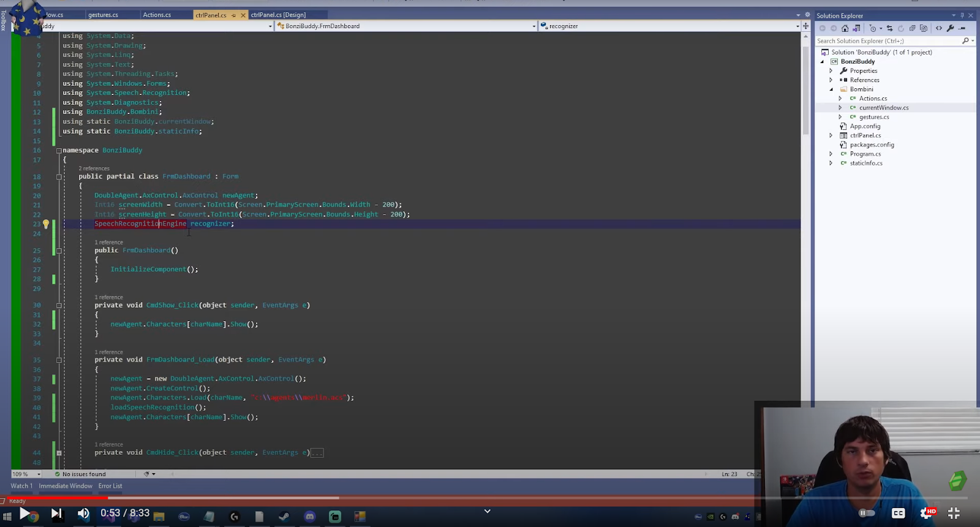Collapse the namespace BonziBuddy code block
This screenshot has height=527, width=980.
59,150
